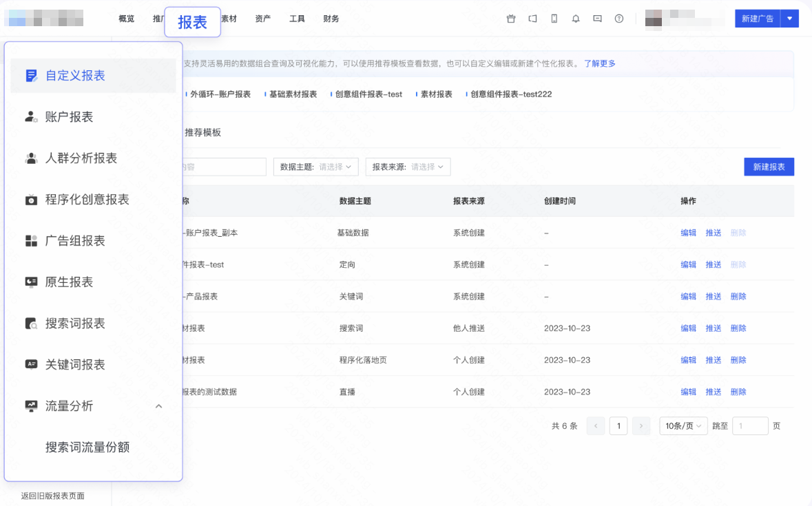The image size is (812, 506).
Task: Open the 10条/页 page size dropdown
Action: (683, 425)
